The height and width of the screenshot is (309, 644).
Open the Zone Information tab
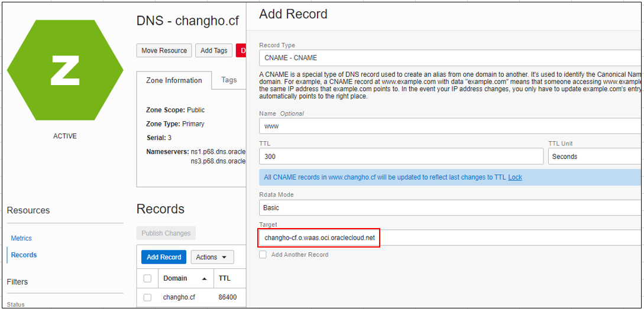coord(174,80)
